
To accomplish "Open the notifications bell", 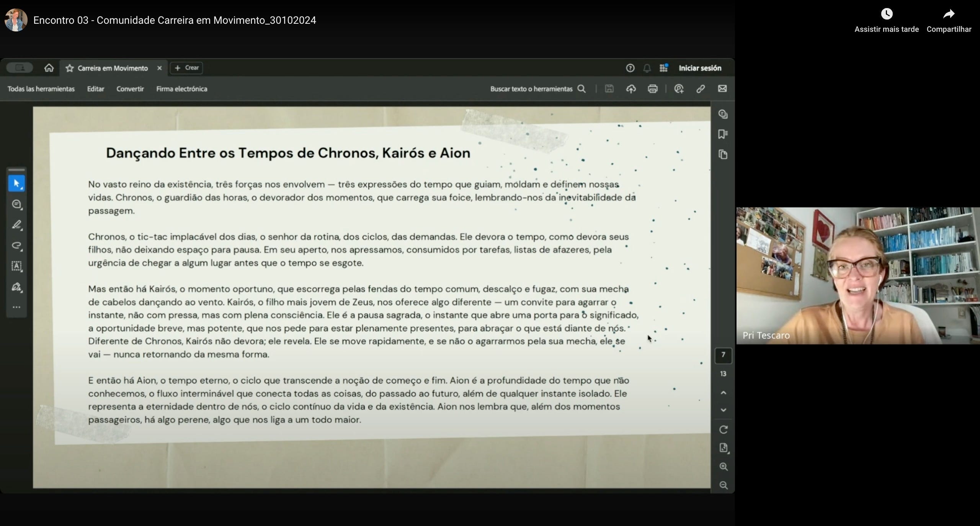I will point(647,68).
